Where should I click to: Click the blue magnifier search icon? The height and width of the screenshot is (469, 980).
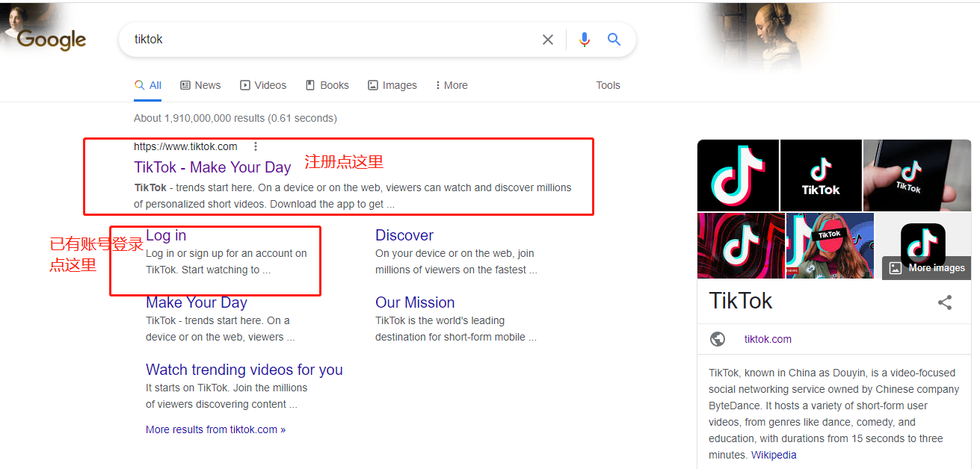614,40
